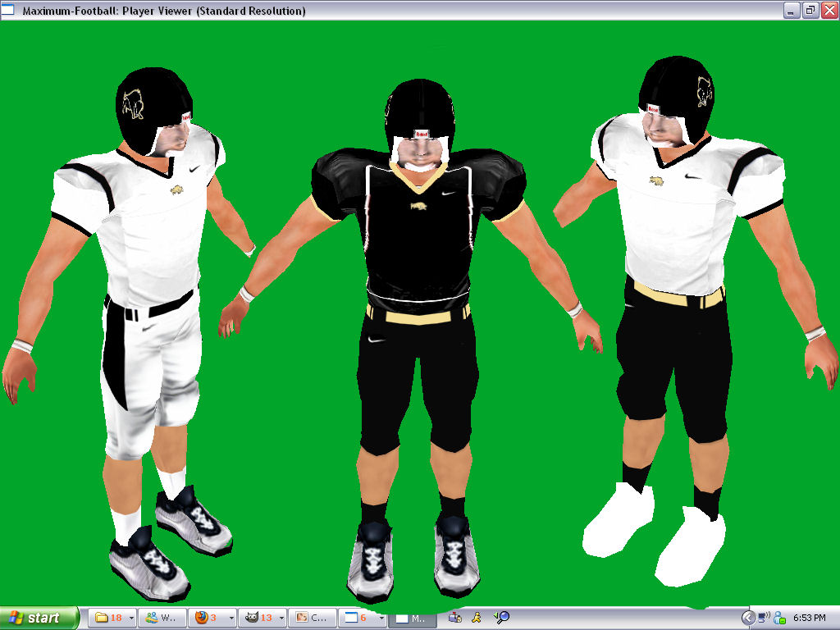Image resolution: width=840 pixels, height=630 pixels.
Task: Launch the AIM running man icon
Action: click(477, 618)
